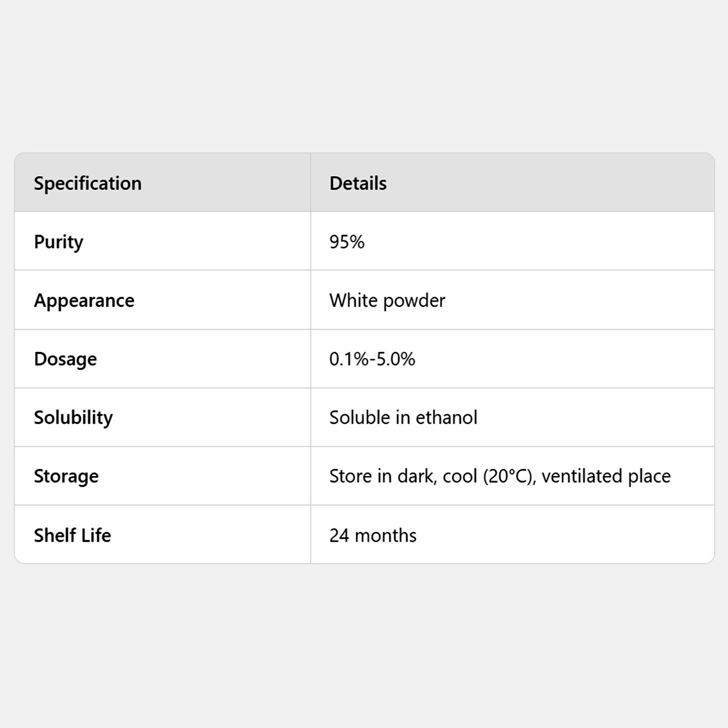Select the Storage row label
Screen dimensions: 728x728
click(66, 477)
